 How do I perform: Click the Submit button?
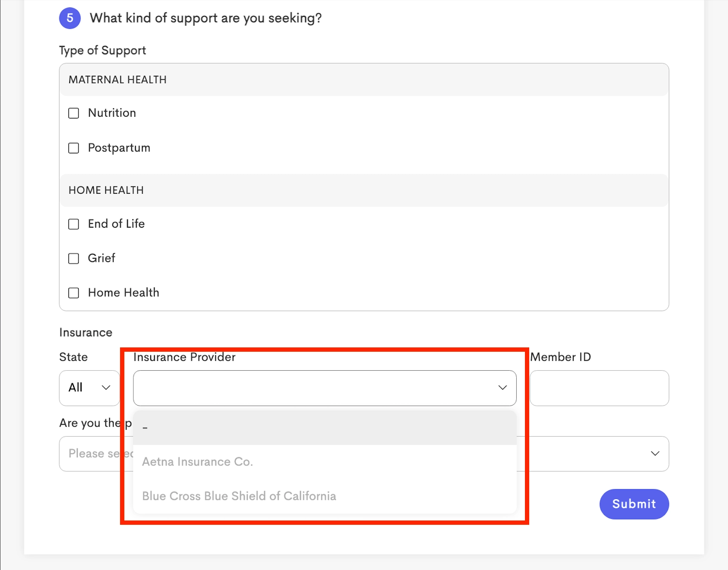(634, 504)
